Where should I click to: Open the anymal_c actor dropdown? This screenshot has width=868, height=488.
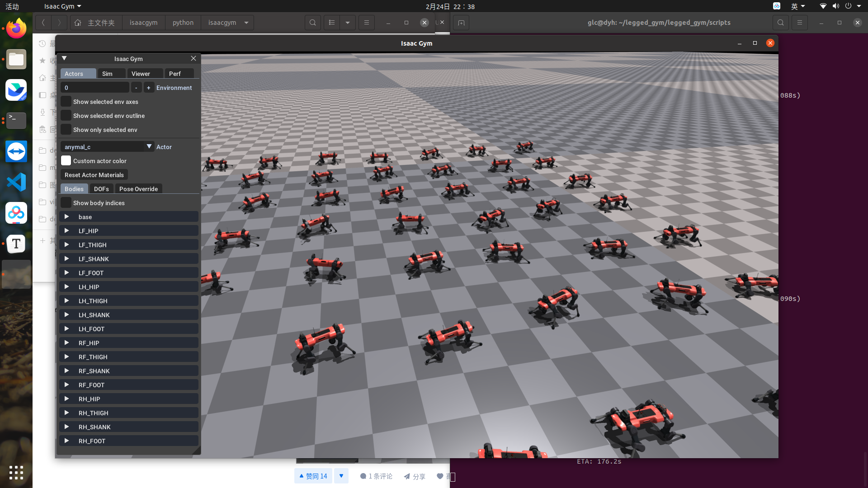(x=148, y=146)
